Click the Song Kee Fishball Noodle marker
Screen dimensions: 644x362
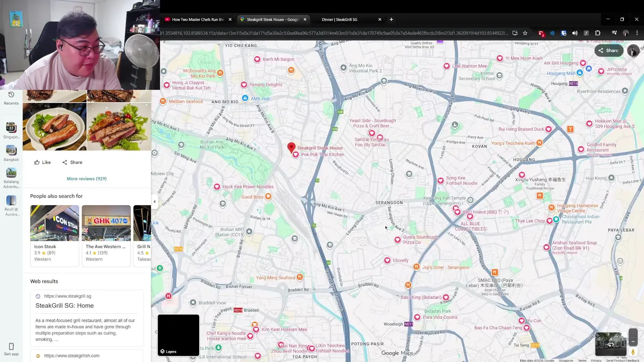click(x=441, y=180)
